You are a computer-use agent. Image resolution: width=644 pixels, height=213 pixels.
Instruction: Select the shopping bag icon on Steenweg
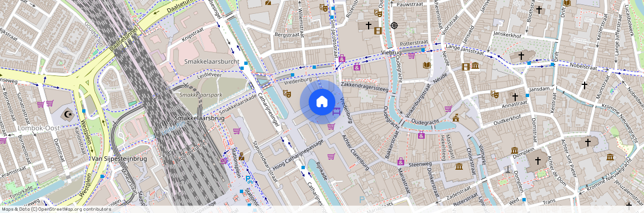tap(401, 161)
